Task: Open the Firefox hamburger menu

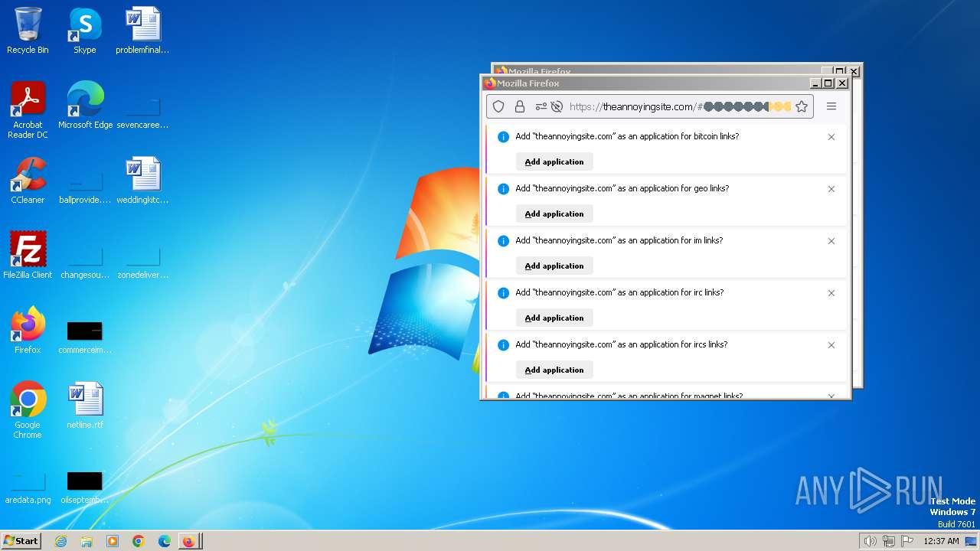Action: pyautogui.click(x=831, y=106)
